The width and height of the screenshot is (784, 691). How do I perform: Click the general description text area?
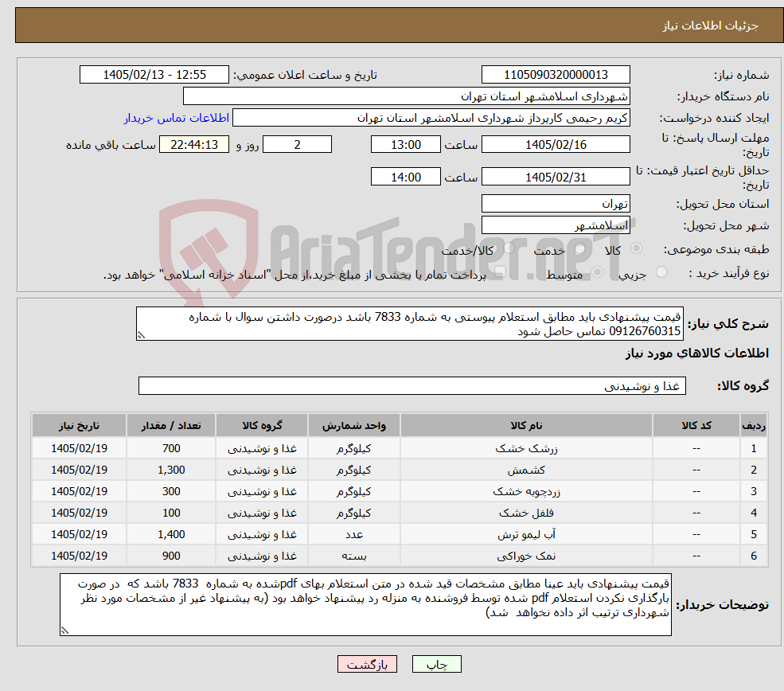pos(409,323)
